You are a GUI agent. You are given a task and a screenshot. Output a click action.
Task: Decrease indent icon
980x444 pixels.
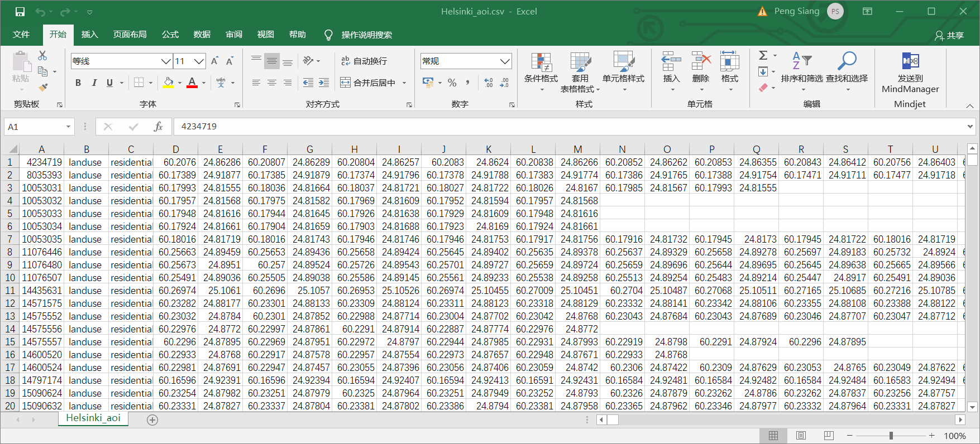click(308, 83)
